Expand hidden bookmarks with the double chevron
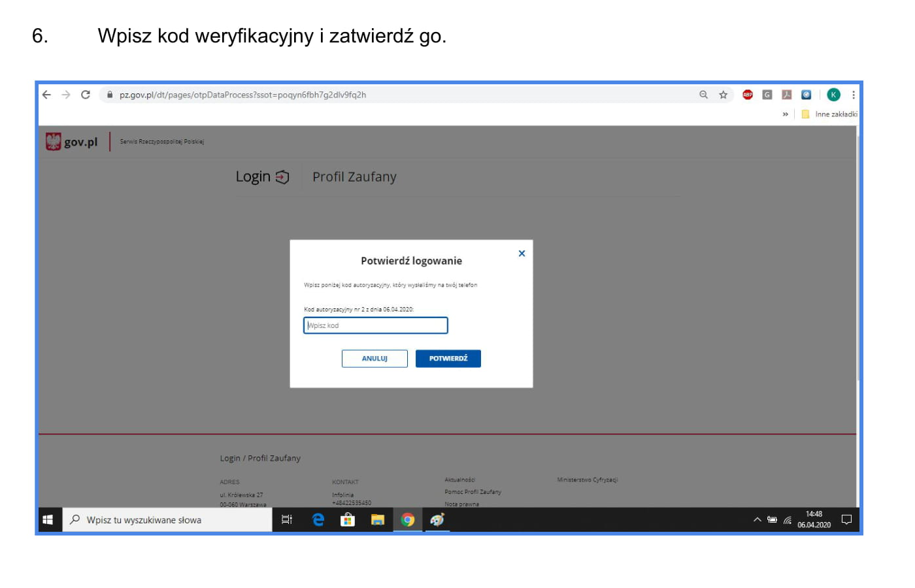This screenshot has height=588, width=915. tap(785, 114)
